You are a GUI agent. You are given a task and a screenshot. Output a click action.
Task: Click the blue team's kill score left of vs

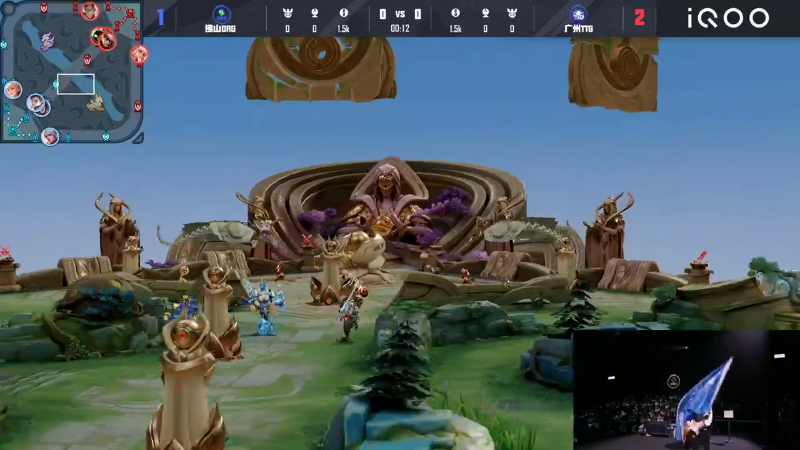point(383,14)
